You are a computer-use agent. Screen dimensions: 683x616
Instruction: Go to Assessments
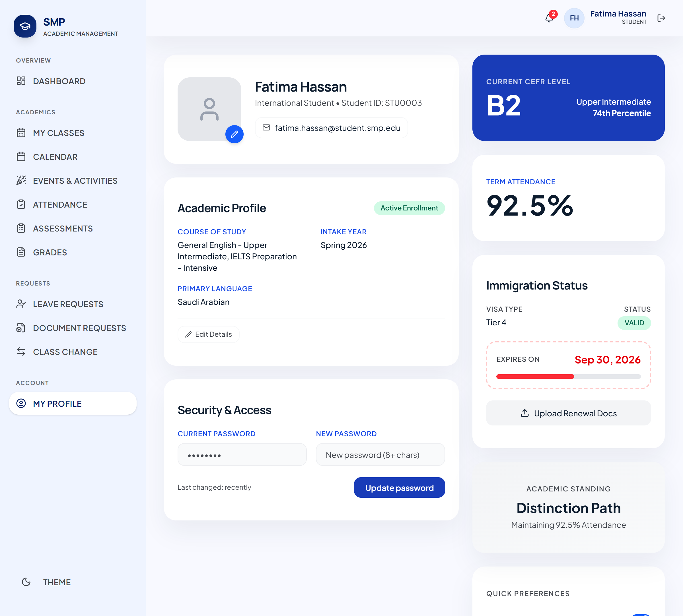(73, 228)
